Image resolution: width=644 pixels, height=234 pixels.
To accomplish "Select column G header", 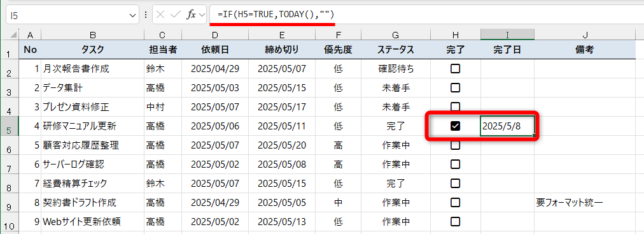I will [396, 34].
